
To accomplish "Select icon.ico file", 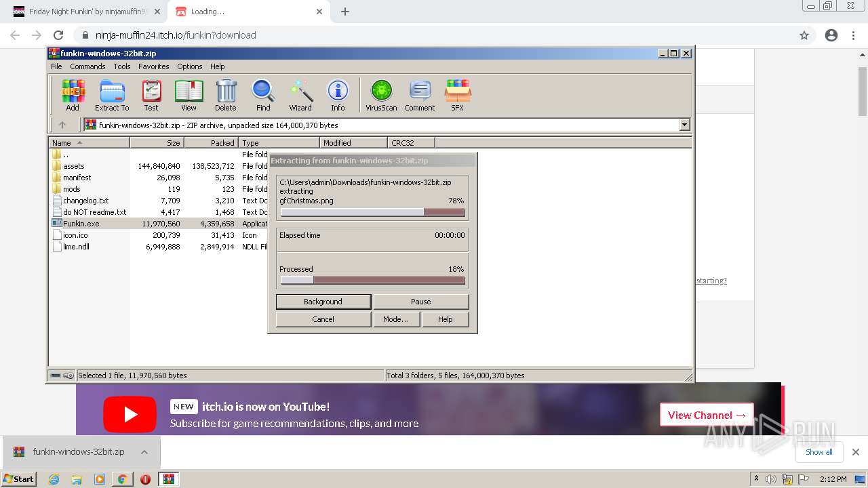I will pyautogui.click(x=75, y=235).
